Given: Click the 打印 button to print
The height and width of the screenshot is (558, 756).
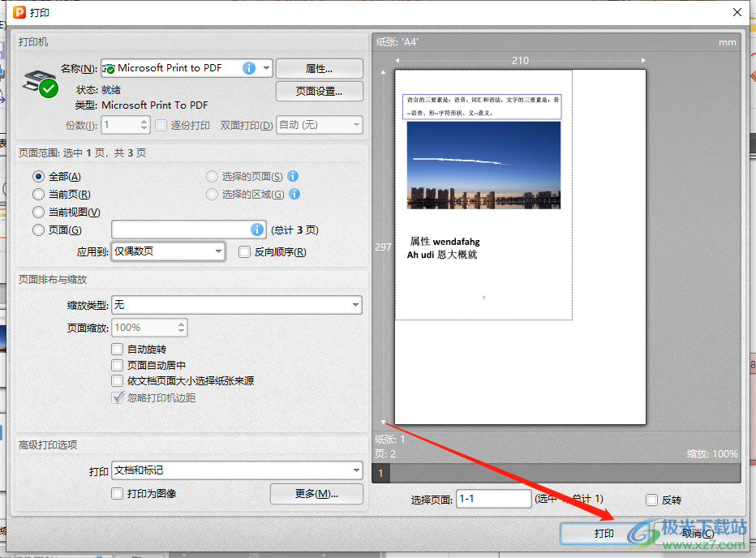Looking at the screenshot, I should pos(604,534).
